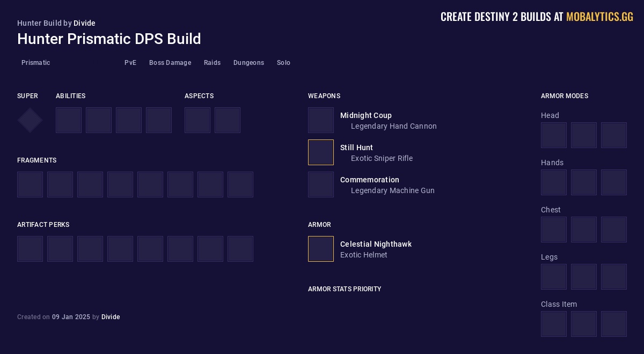Select the Boss Damage tag
644x354 pixels.
(x=170, y=63)
